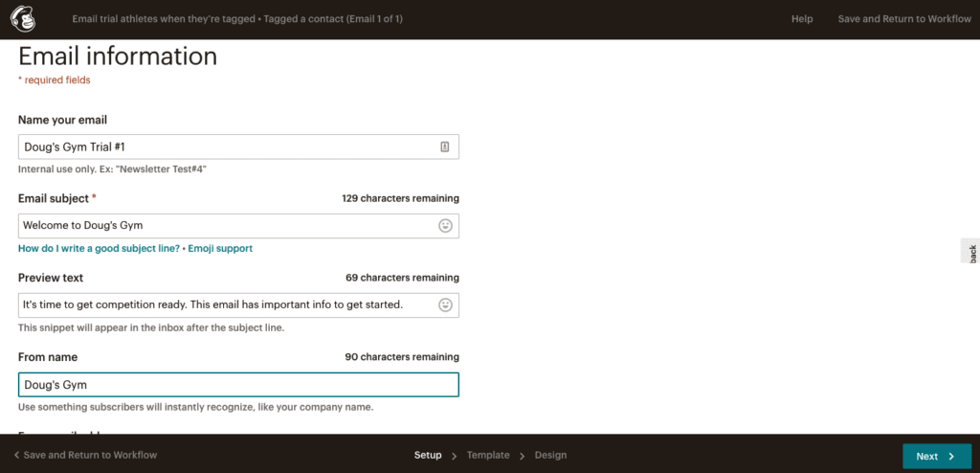Click the Next button

tap(937, 456)
